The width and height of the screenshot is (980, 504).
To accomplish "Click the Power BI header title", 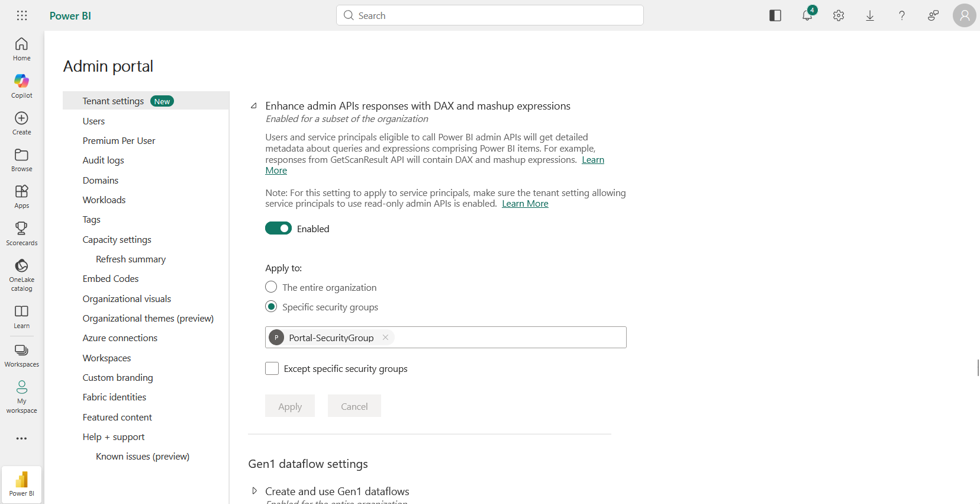I will click(70, 15).
